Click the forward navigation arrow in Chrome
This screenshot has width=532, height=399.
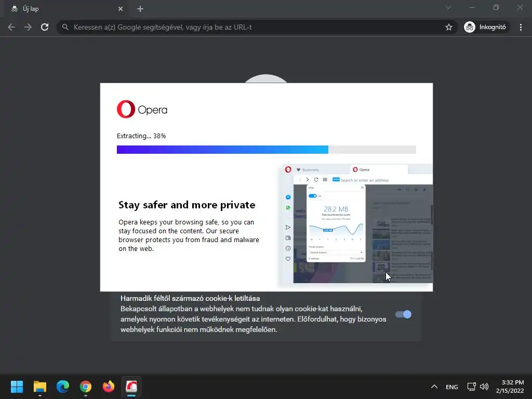tap(28, 27)
